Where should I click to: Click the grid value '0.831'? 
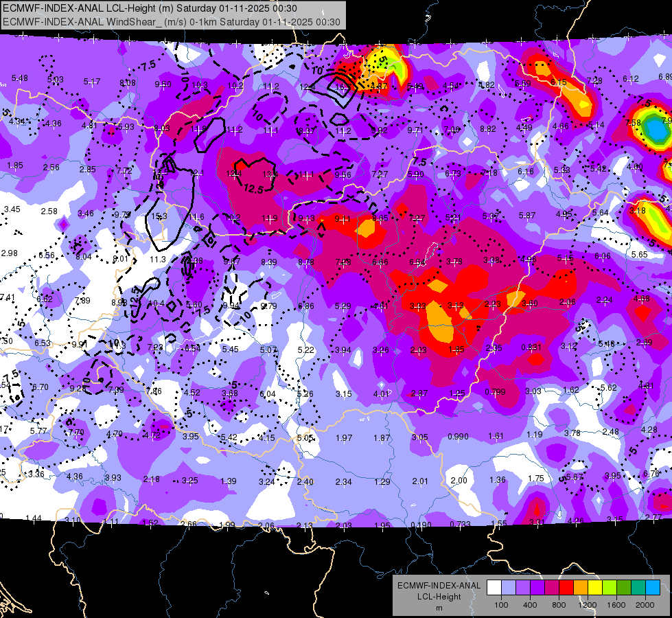531,347
